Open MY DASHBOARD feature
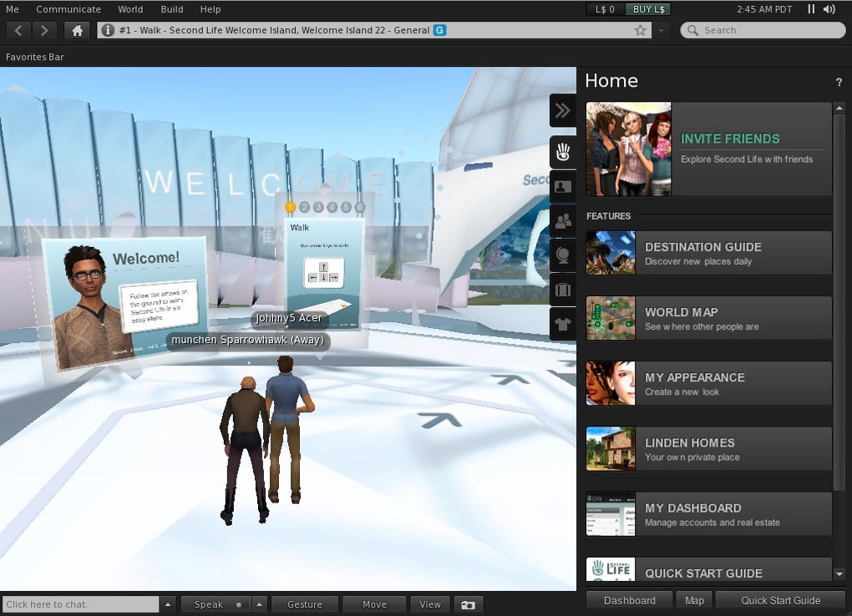The width and height of the screenshot is (852, 616). [x=708, y=514]
